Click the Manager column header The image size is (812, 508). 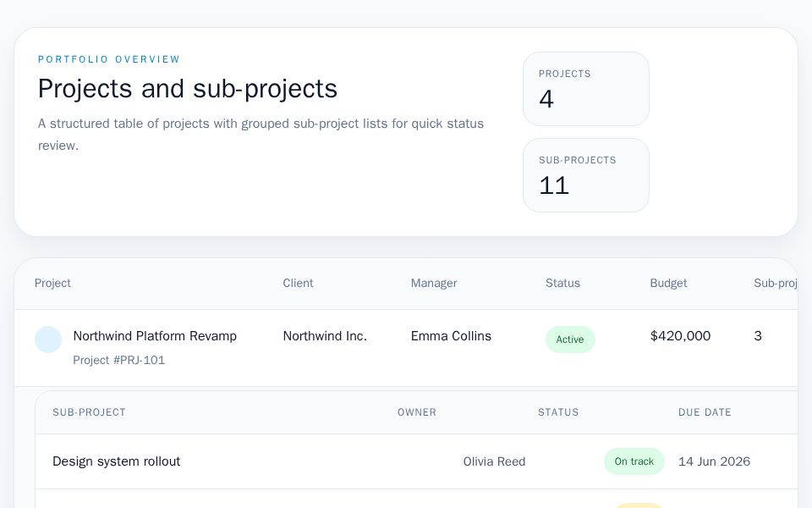click(x=433, y=283)
